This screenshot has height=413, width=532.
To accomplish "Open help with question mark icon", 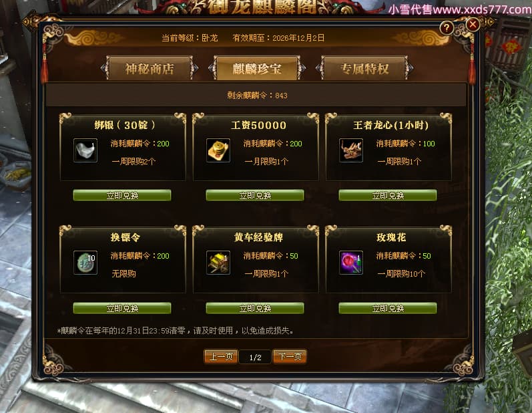I will 447,27.
